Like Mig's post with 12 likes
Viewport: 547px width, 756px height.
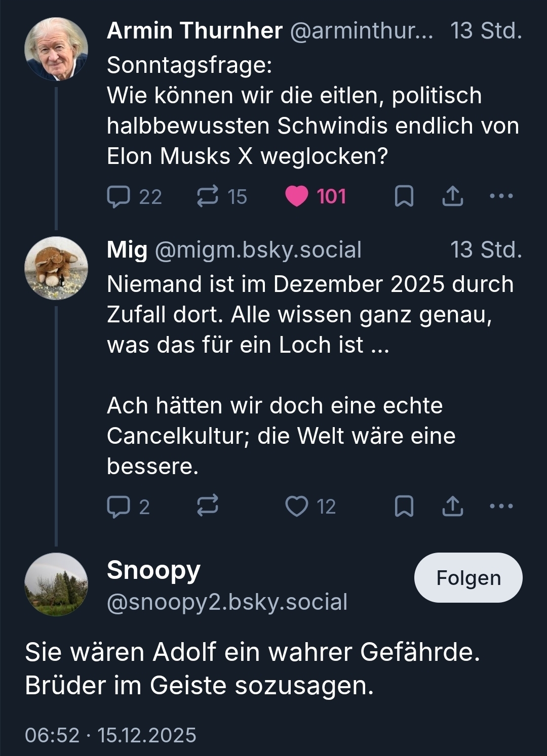[297, 507]
